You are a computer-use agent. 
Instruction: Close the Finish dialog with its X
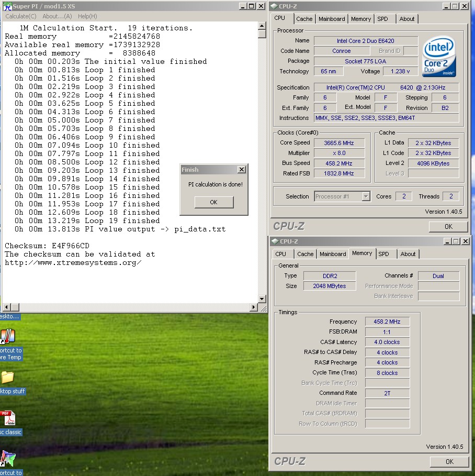coord(242,169)
